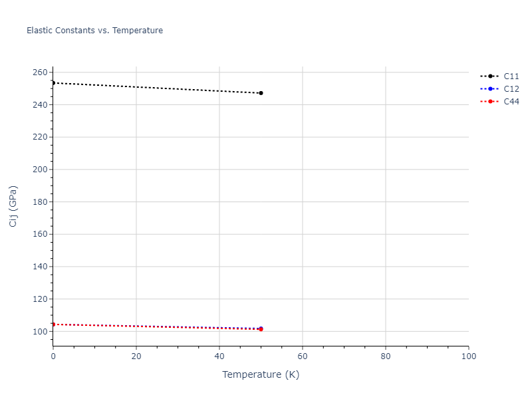Hide the C12 series using its legend label
The image size is (532, 399).
pos(511,88)
